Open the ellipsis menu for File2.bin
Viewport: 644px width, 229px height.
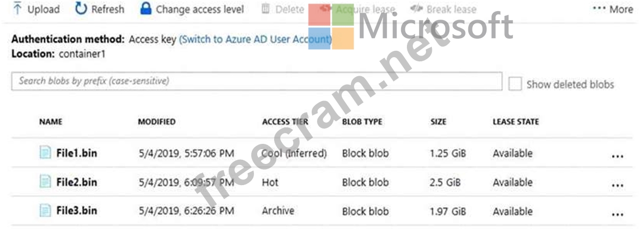[617, 186]
